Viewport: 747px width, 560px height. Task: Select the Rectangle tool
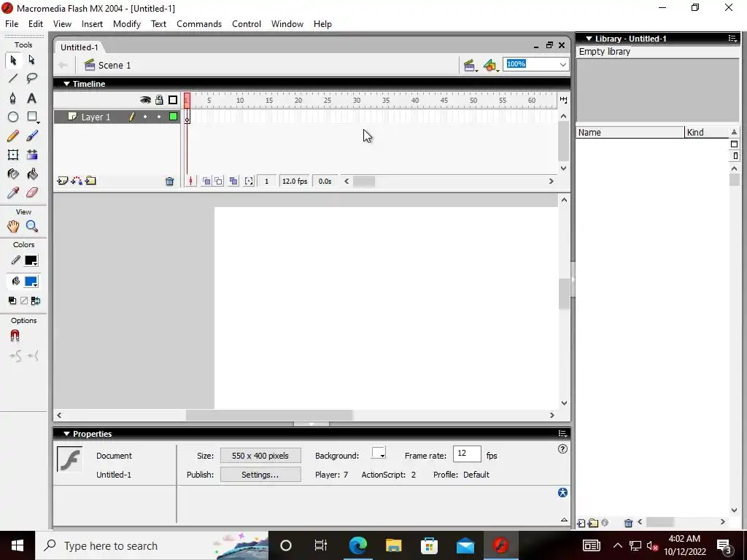point(31,117)
